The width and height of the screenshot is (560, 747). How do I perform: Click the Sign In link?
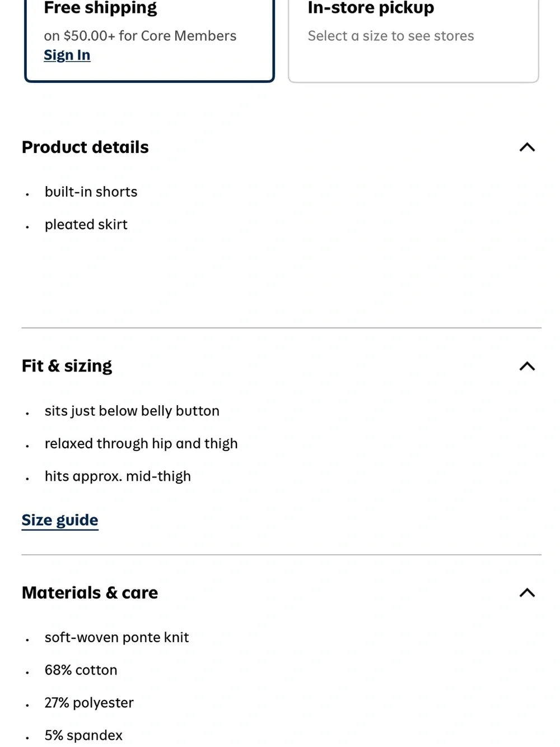pos(67,55)
